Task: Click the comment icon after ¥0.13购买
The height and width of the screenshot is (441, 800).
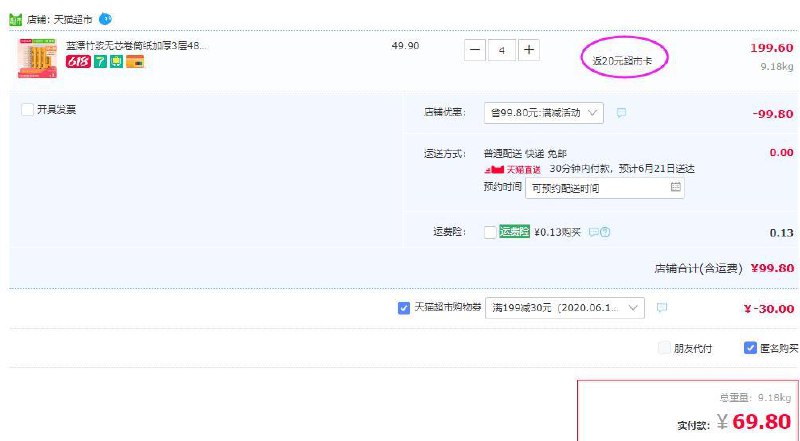Action: 593,232
